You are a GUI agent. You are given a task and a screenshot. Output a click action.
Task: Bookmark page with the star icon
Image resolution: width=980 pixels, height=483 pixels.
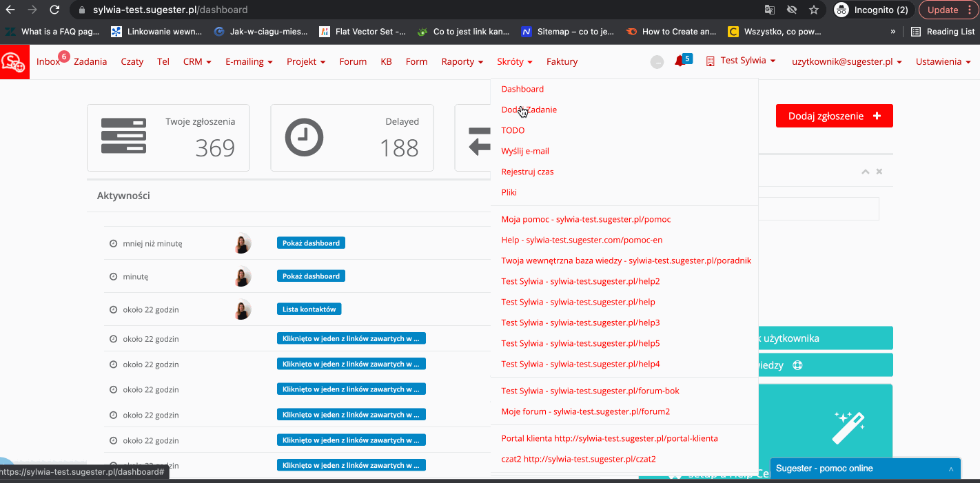tap(814, 10)
